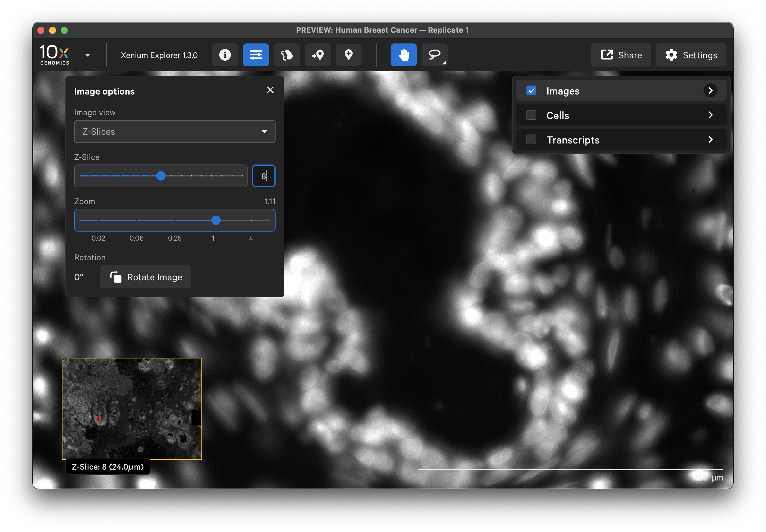Image resolution: width=766 pixels, height=532 pixels.
Task: Click the 'Xenium Explorer 1.3.0' text
Action: (x=159, y=55)
